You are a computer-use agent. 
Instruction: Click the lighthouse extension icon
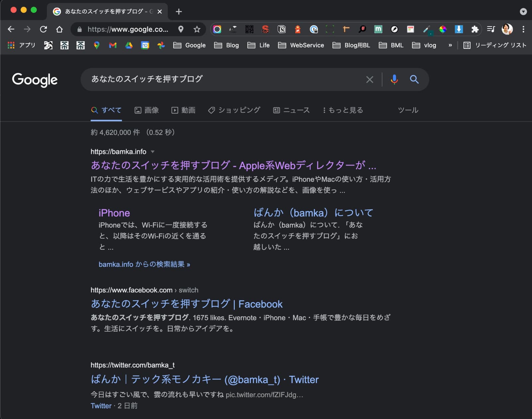click(298, 29)
